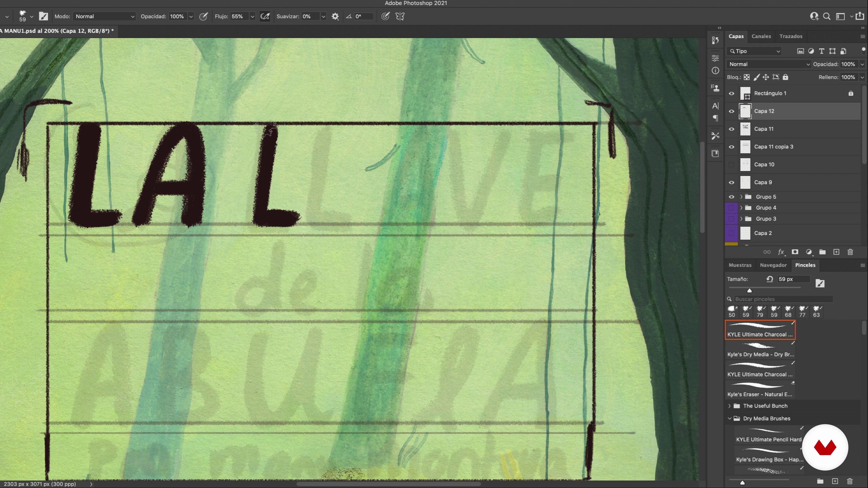Open the Paragraph panel icon
Viewport: 868px width, 488px height.
715,118
